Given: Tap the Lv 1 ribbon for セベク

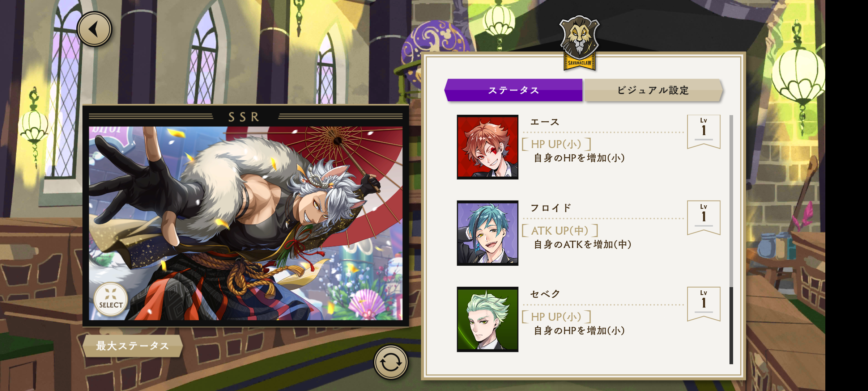Looking at the screenshot, I should [704, 304].
